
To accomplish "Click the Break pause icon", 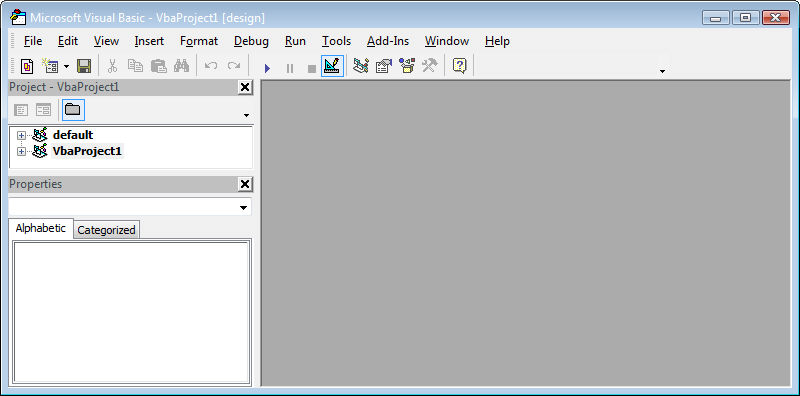I will [290, 68].
